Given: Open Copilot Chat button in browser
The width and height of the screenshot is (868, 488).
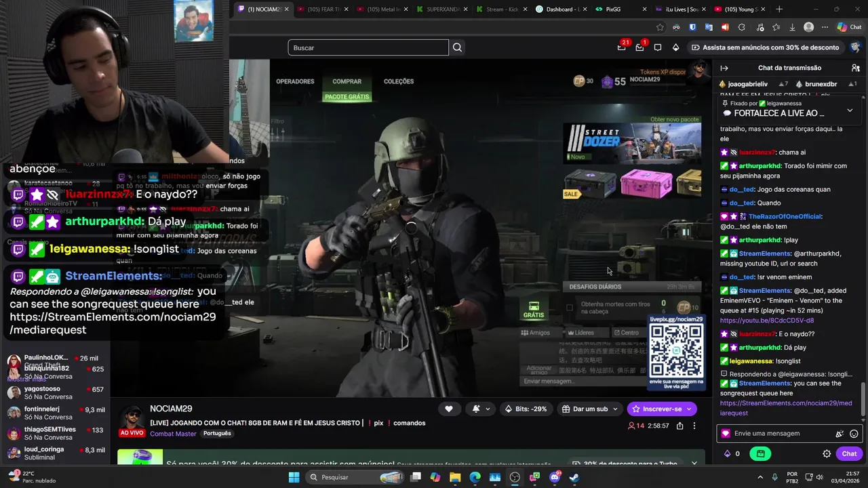Looking at the screenshot, I should tap(849, 27).
